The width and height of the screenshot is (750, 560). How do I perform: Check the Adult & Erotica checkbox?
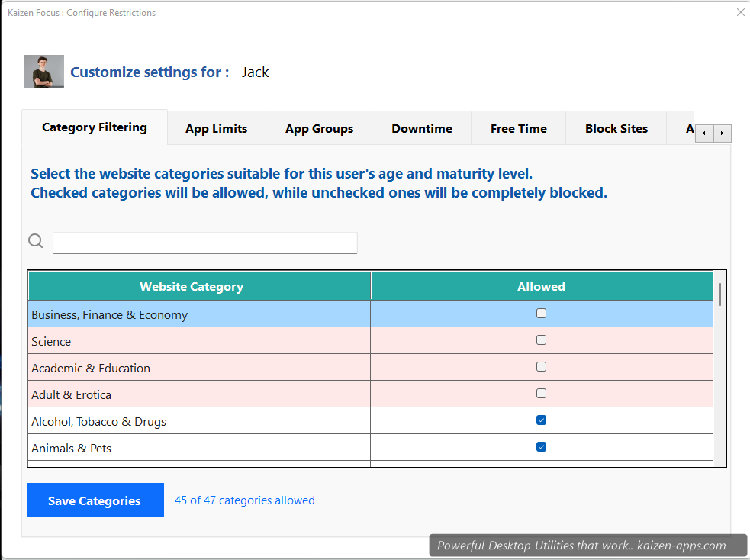coord(541,393)
